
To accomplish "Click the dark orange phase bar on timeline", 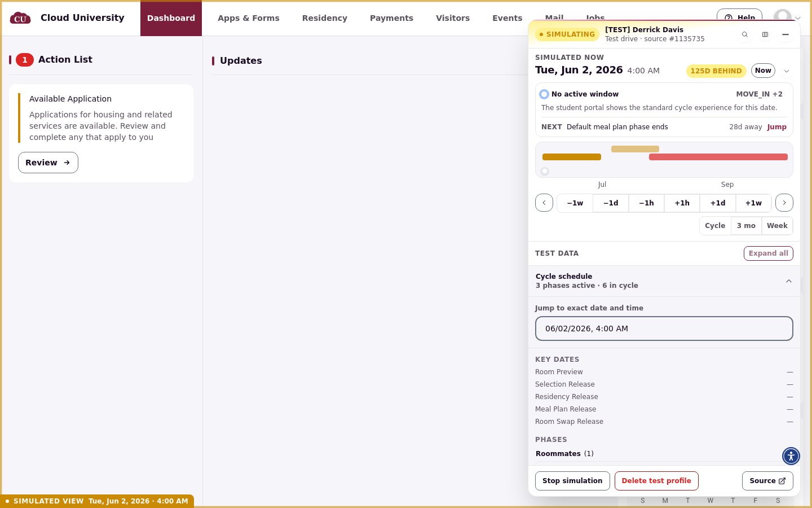I will (x=572, y=157).
